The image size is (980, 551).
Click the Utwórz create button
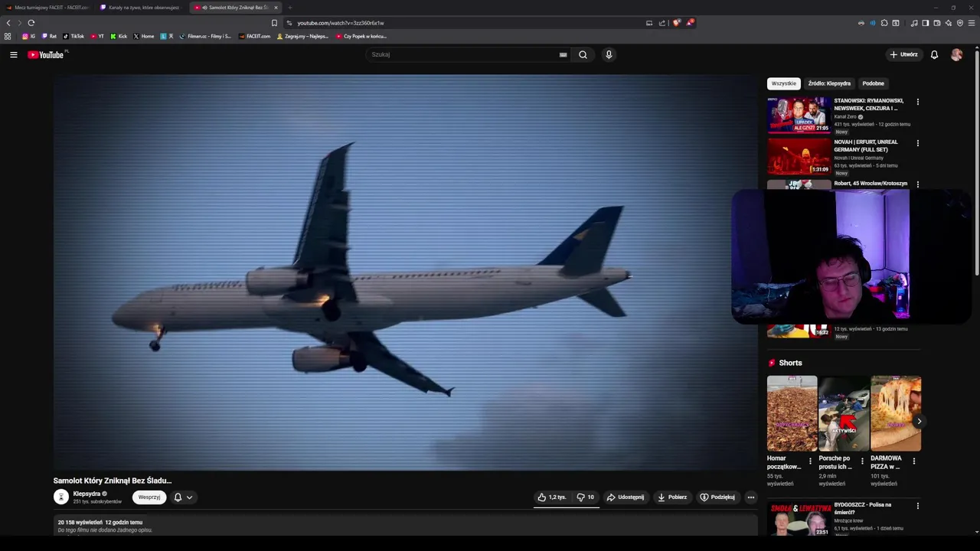(x=903, y=54)
